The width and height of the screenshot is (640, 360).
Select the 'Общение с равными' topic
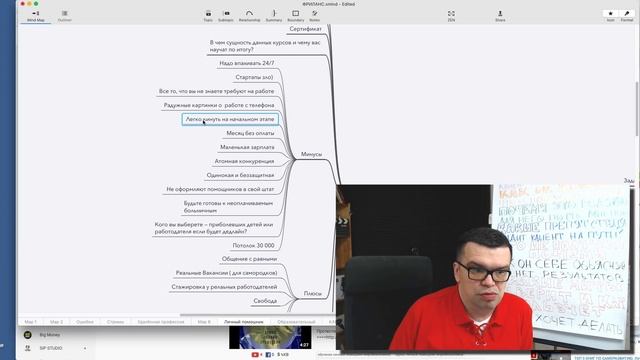(249, 259)
